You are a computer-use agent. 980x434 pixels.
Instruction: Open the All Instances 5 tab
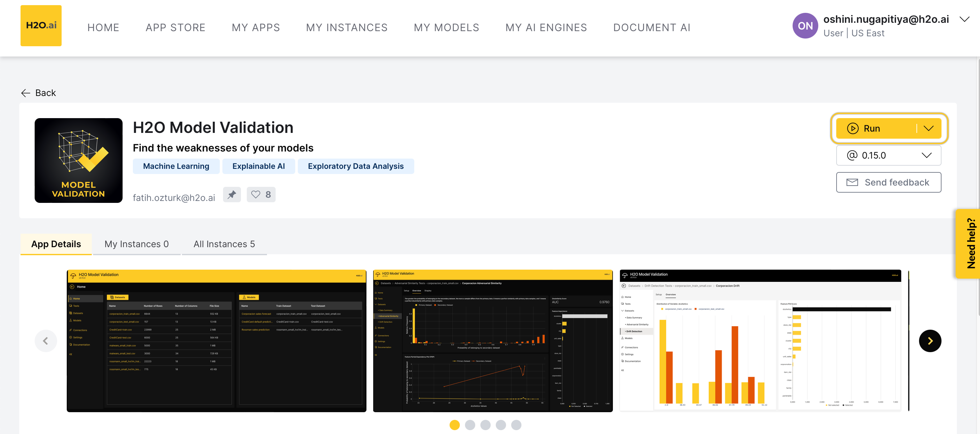224,244
